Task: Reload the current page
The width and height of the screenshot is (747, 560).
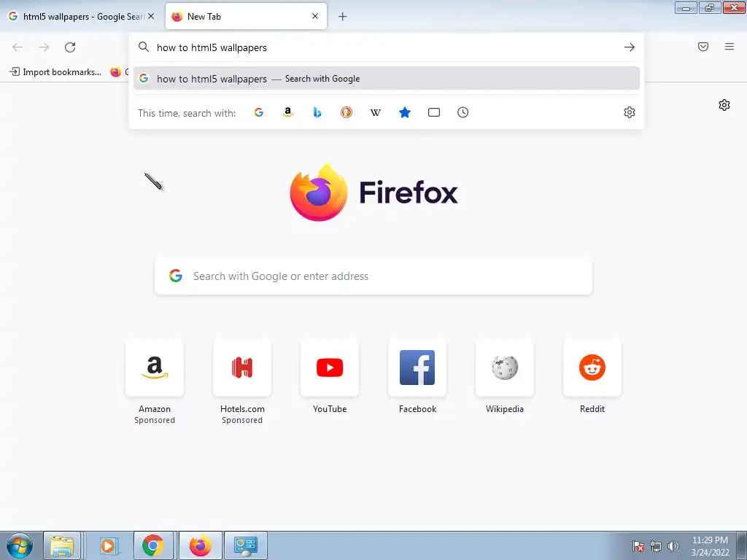Action: 70,47
